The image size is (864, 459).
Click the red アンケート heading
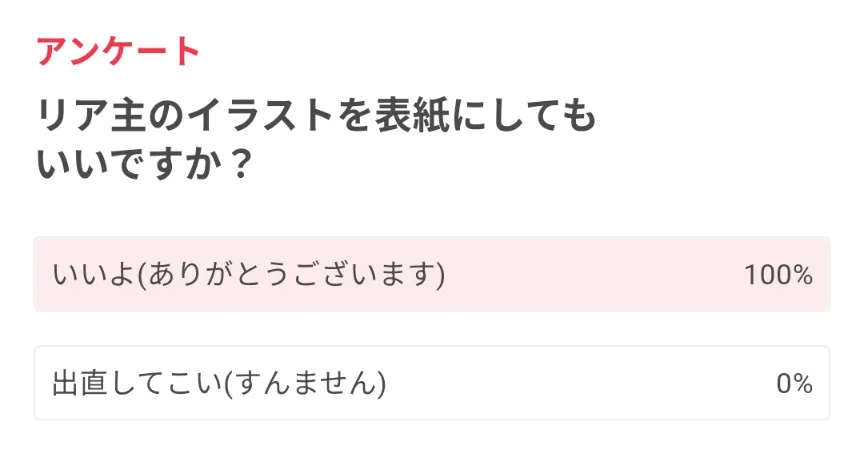point(118,51)
